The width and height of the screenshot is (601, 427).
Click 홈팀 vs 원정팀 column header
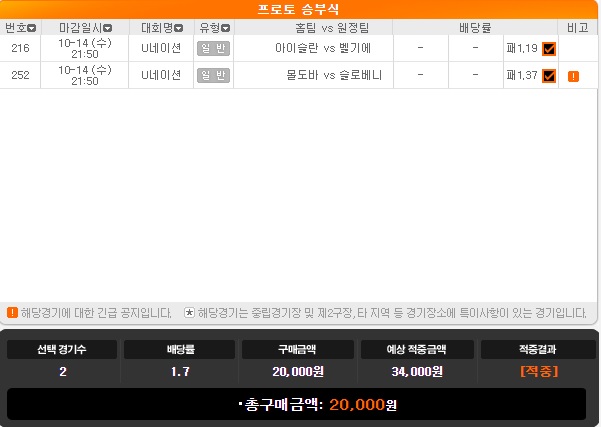pyautogui.click(x=332, y=28)
